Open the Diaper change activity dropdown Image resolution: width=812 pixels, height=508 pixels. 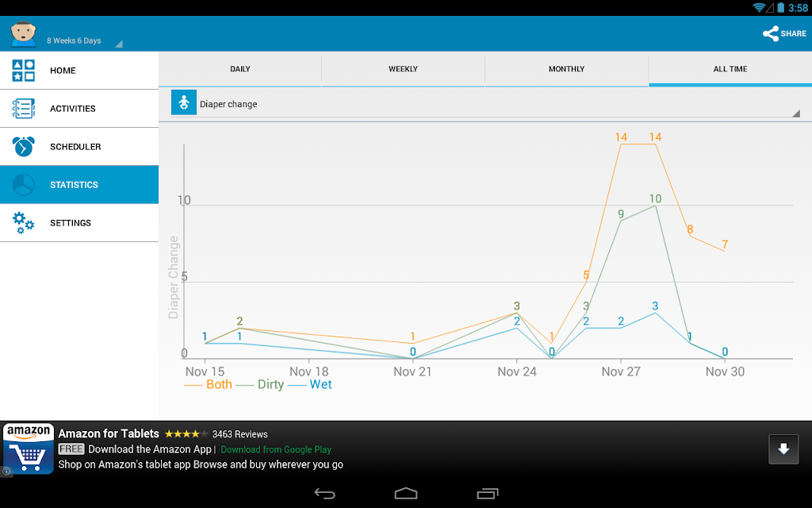(486, 104)
